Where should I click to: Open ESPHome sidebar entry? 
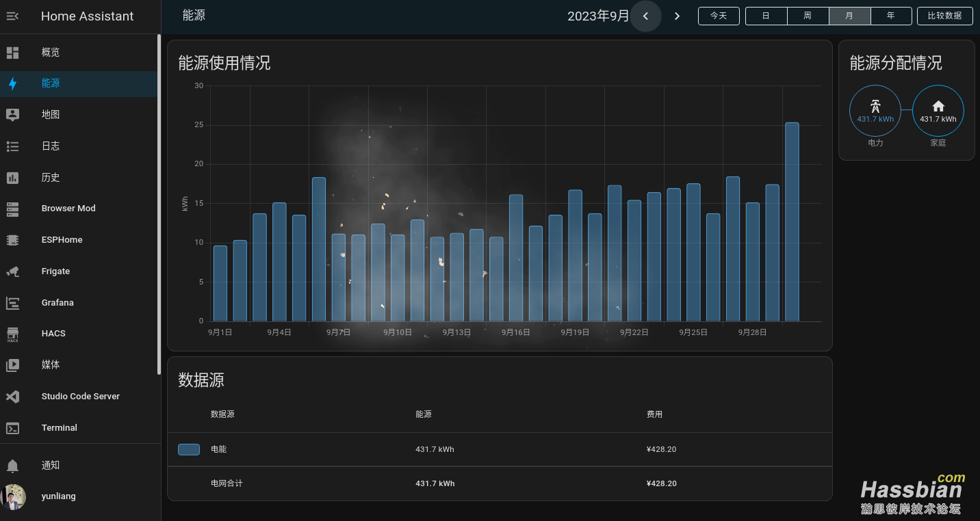click(79, 240)
